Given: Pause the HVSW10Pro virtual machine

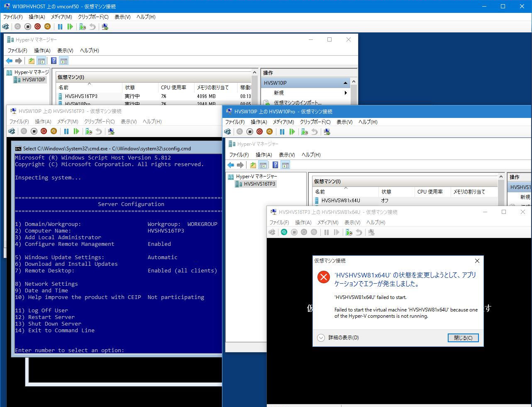Looking at the screenshot, I should click(x=282, y=132).
